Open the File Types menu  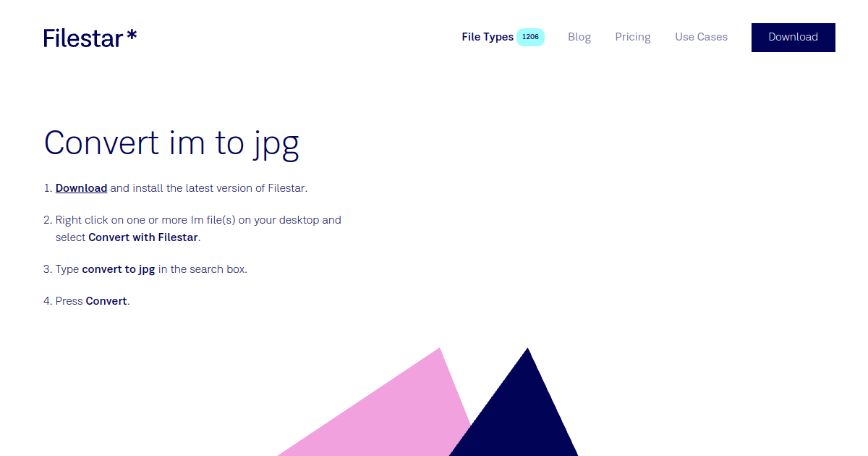click(x=487, y=37)
